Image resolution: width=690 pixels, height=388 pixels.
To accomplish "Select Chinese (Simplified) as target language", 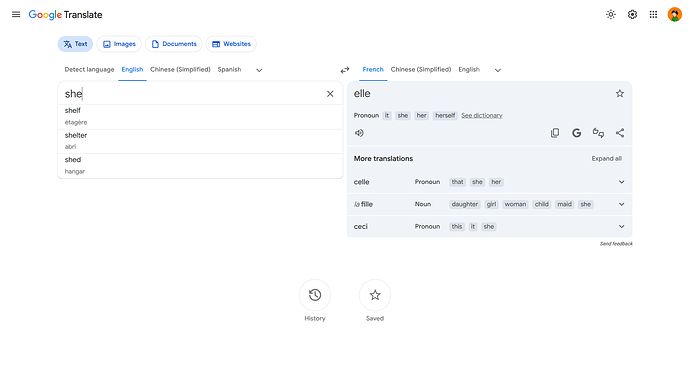I will 421,70.
